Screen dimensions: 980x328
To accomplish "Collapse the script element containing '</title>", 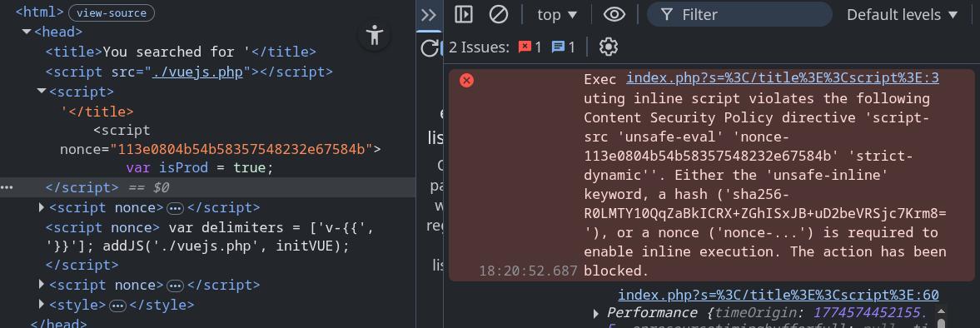I will (42, 92).
